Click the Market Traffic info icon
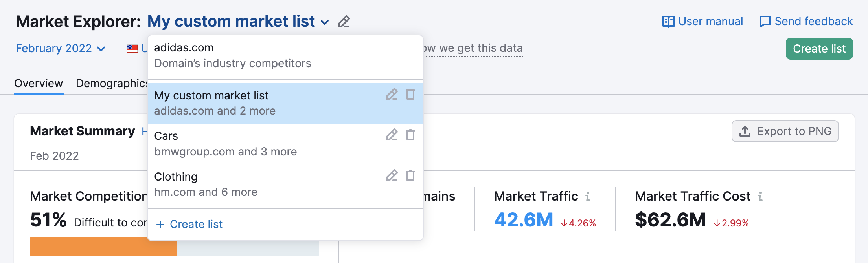This screenshot has height=263, width=868. (x=588, y=196)
